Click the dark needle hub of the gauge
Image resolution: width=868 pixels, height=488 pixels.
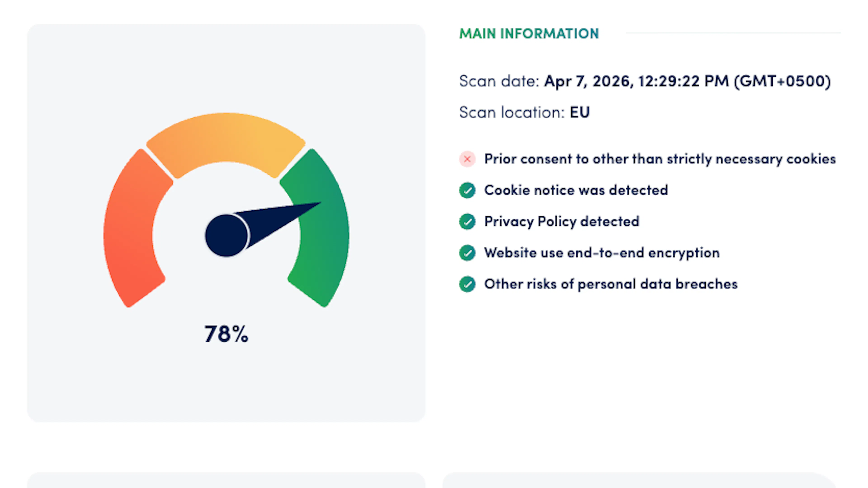pos(226,235)
